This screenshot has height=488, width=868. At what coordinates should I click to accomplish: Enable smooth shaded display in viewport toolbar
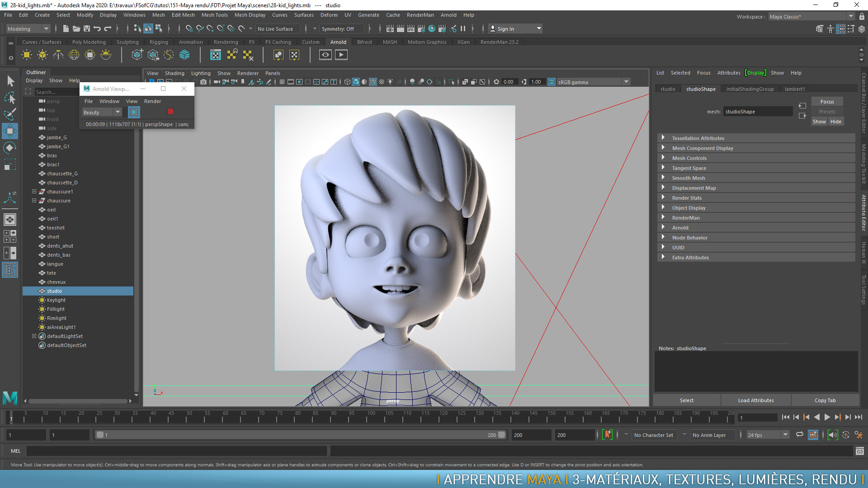[x=356, y=82]
